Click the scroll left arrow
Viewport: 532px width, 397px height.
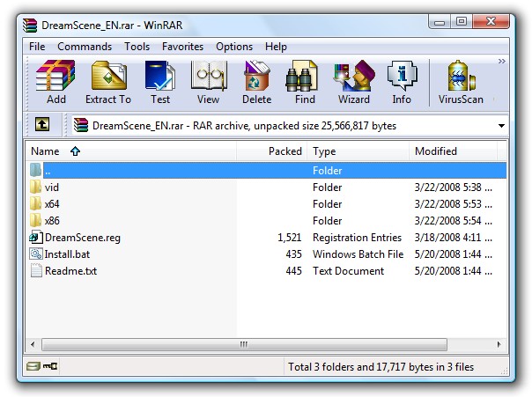coord(33,344)
